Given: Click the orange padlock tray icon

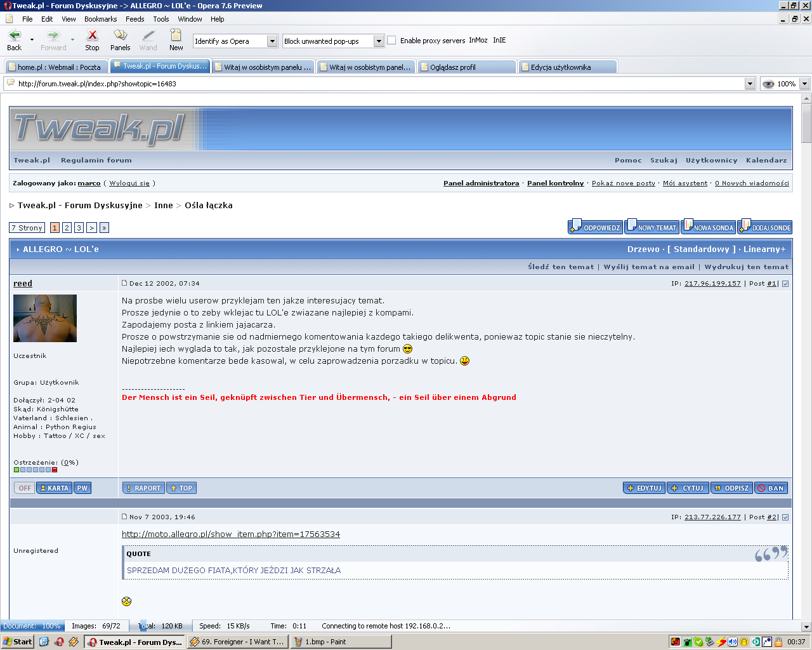Looking at the screenshot, I should pyautogui.click(x=778, y=642).
